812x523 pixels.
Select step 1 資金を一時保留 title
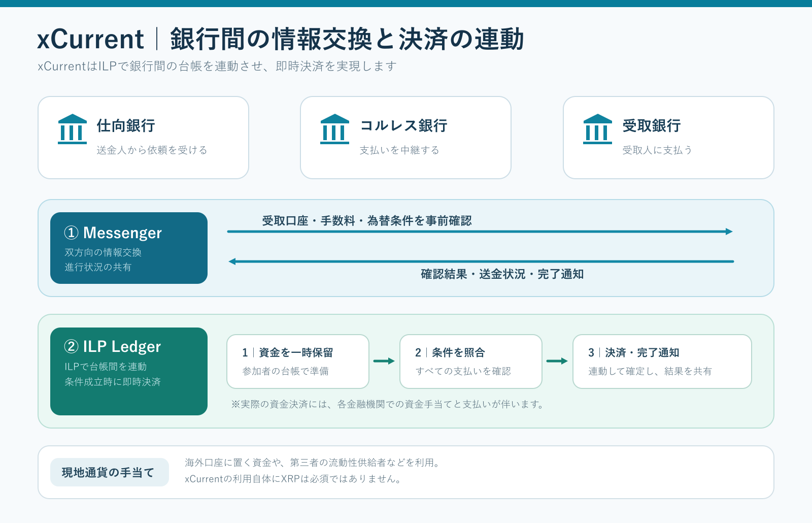288,352
